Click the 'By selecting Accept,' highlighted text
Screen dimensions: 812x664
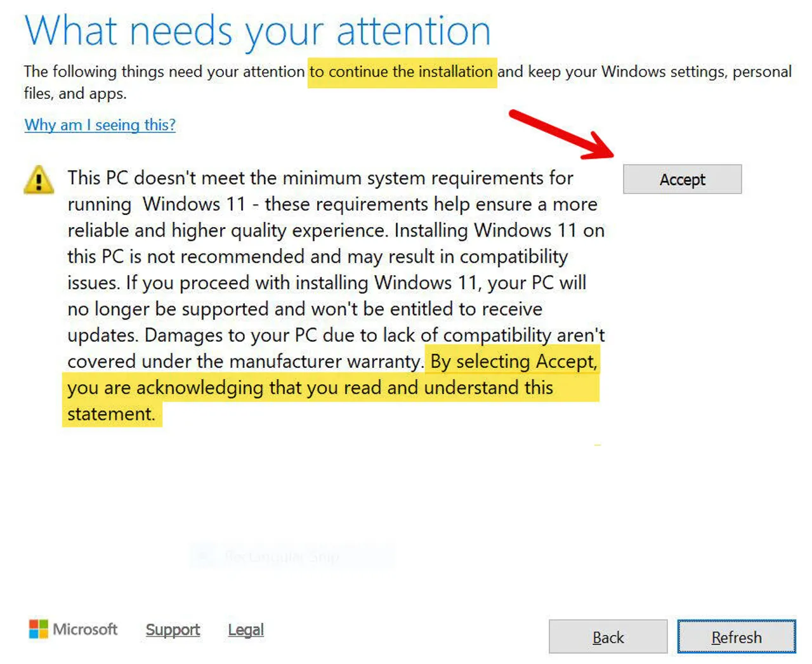click(514, 361)
